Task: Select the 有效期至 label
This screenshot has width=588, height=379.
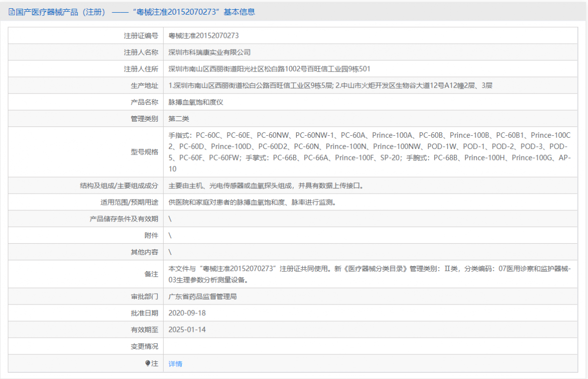Action: 145,329
